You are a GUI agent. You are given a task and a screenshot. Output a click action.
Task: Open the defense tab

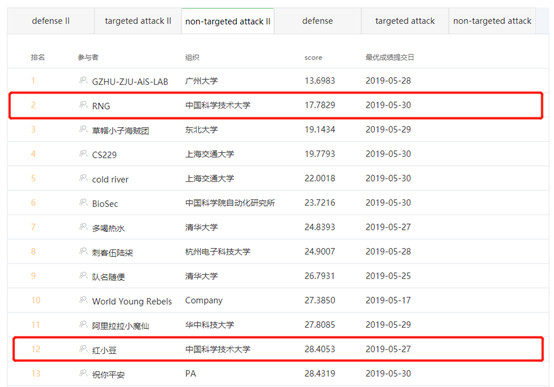[x=317, y=21]
